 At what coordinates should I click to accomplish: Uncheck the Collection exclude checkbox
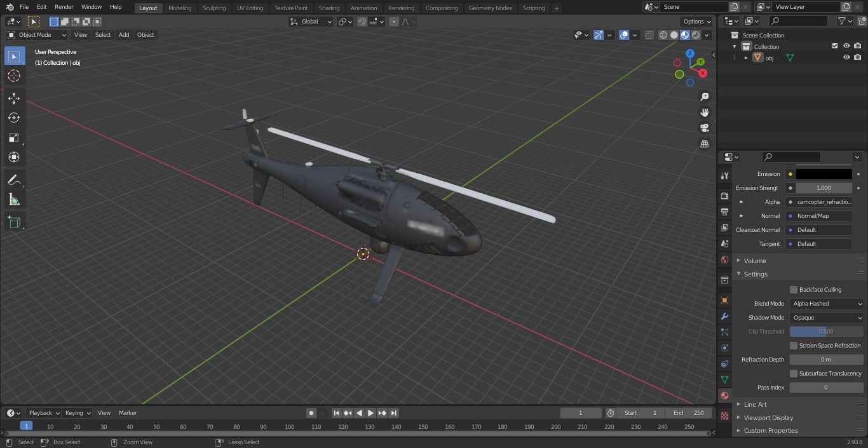[x=835, y=46]
